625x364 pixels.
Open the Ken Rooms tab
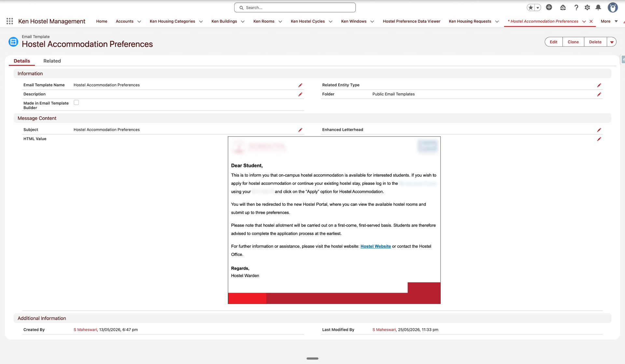click(264, 21)
